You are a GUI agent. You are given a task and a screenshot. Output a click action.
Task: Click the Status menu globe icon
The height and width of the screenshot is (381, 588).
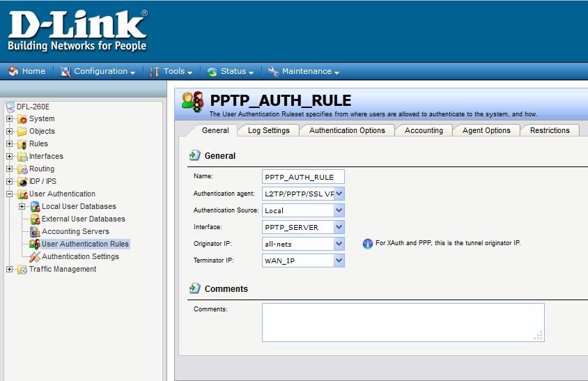click(x=212, y=72)
